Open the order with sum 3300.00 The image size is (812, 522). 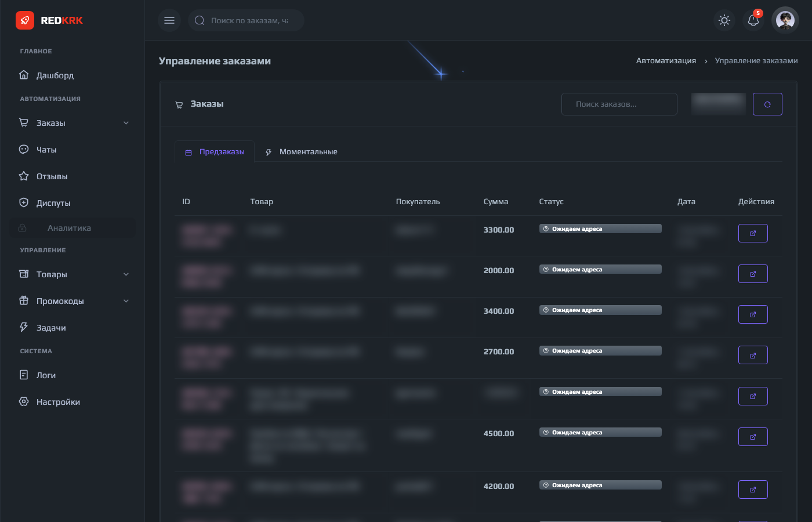[x=753, y=233]
